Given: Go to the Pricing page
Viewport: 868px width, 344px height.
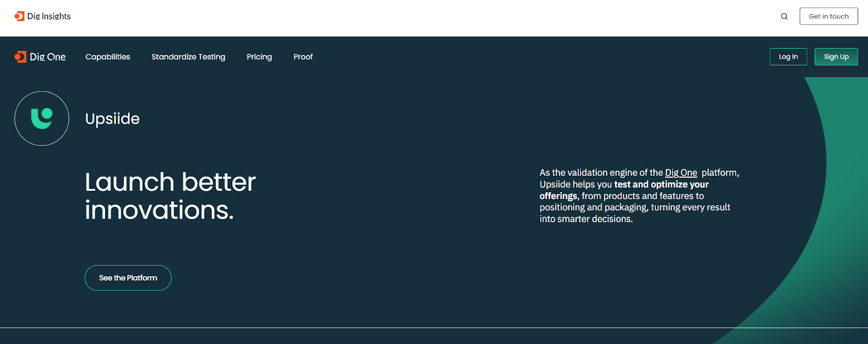Looking at the screenshot, I should pos(259,57).
